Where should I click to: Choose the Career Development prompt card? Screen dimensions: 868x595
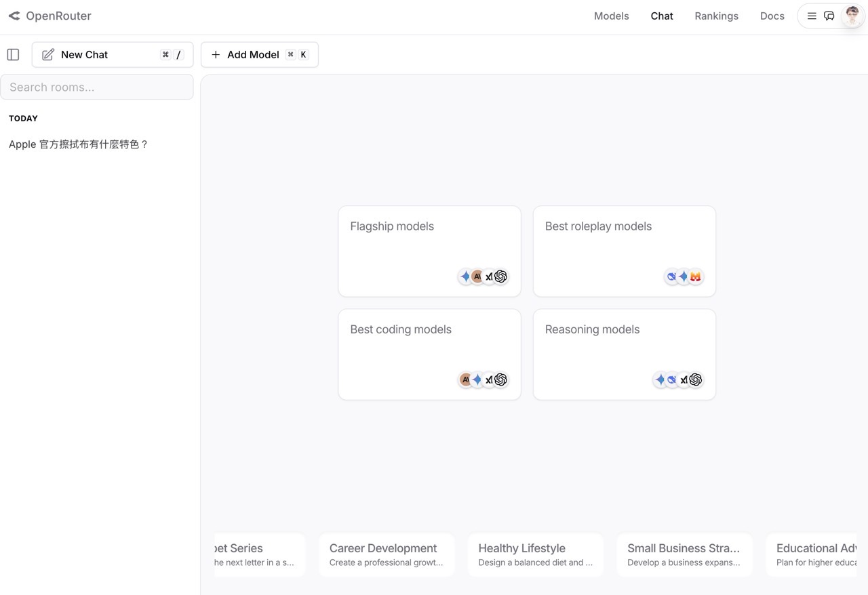click(x=386, y=554)
